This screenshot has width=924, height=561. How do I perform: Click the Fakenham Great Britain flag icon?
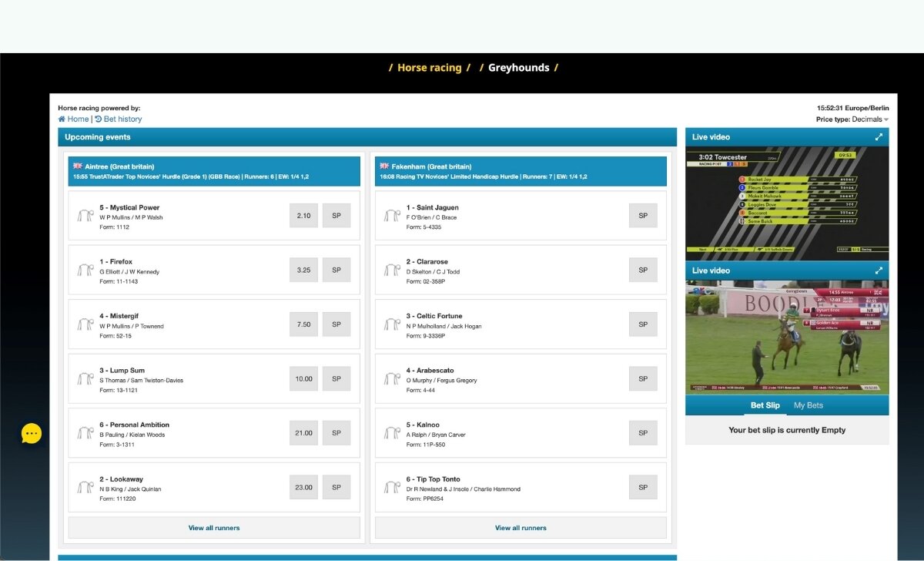point(384,166)
